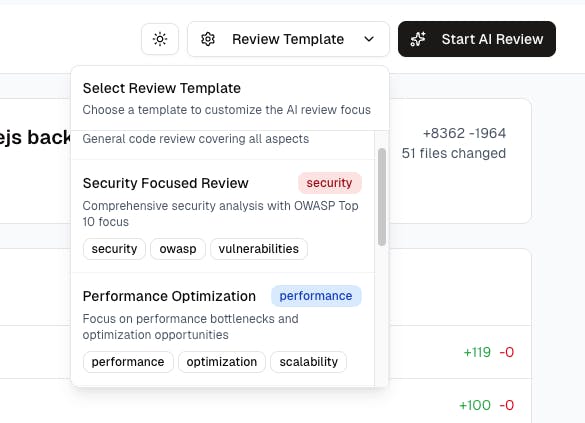Click the gear icon in Review Template
Screen dimensions: 585x423
pos(208,39)
